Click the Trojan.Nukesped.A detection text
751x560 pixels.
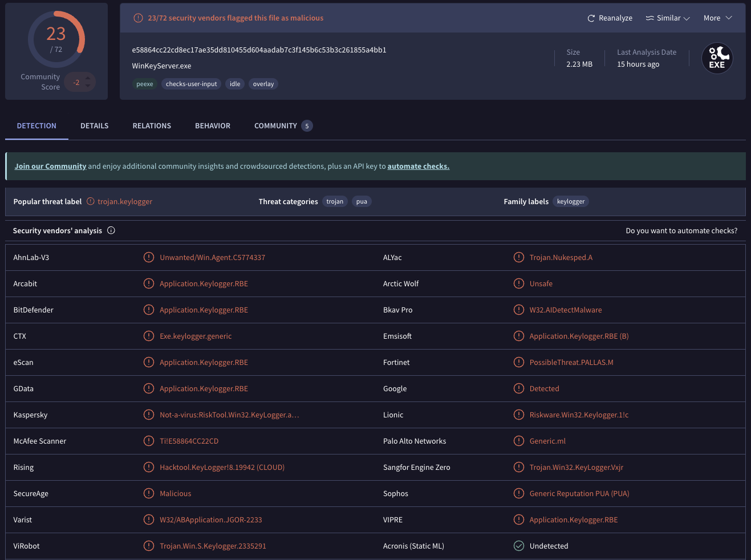561,258
